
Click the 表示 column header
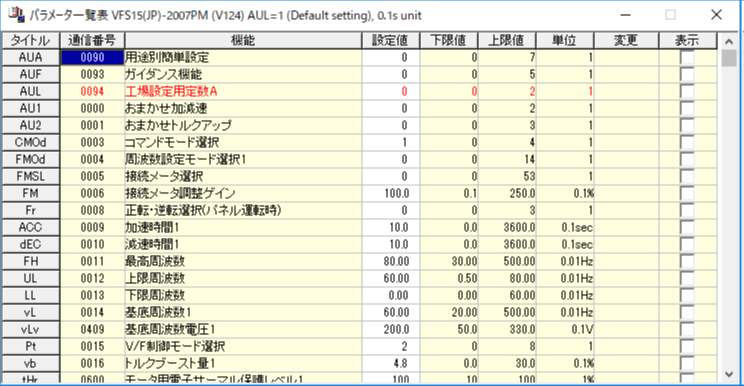(x=687, y=40)
